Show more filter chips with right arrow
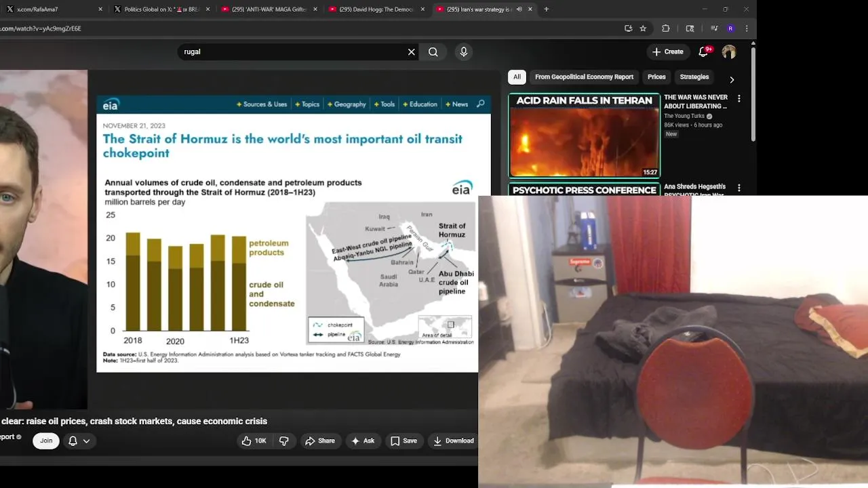The width and height of the screenshot is (868, 488). [x=732, y=79]
